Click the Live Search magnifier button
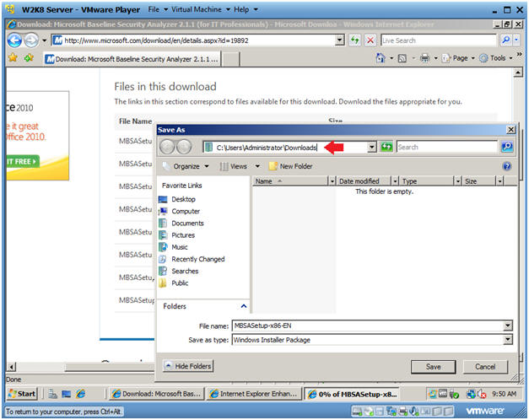529x420 pixels. [505, 40]
